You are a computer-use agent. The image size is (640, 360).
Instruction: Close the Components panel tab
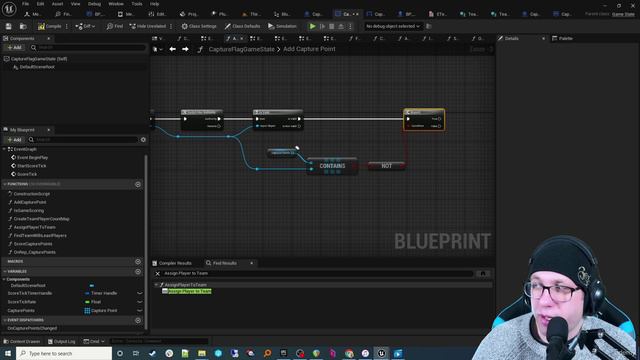49,38
